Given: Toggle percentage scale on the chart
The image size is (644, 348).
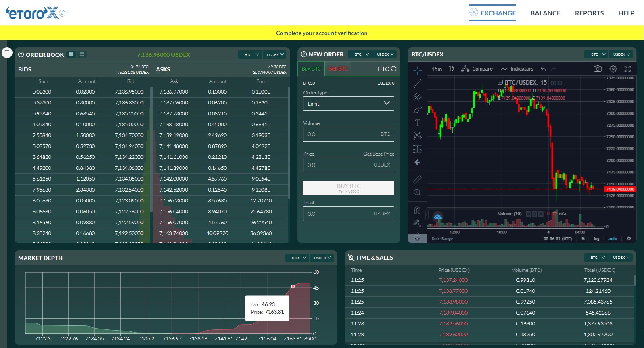Looking at the screenshot, I should pyautogui.click(x=583, y=238).
